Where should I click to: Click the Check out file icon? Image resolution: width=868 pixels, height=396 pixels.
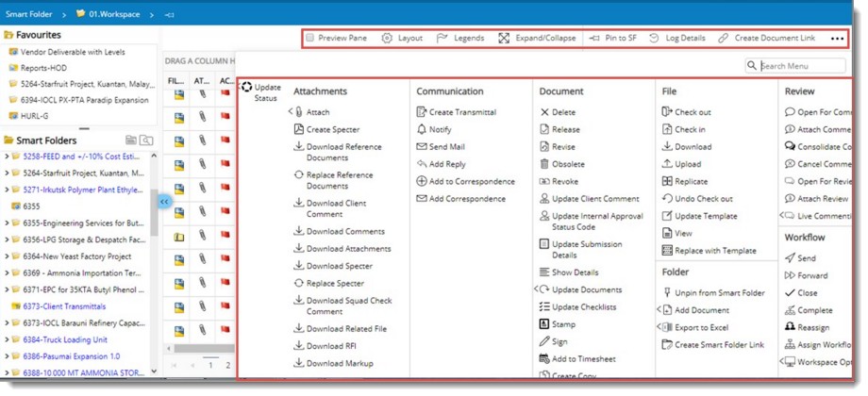(x=667, y=112)
